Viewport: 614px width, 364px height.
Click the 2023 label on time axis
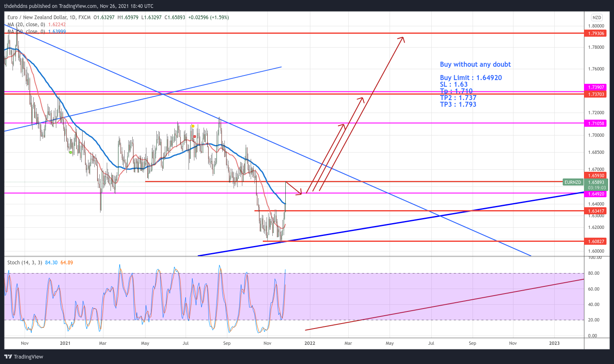pos(554,343)
